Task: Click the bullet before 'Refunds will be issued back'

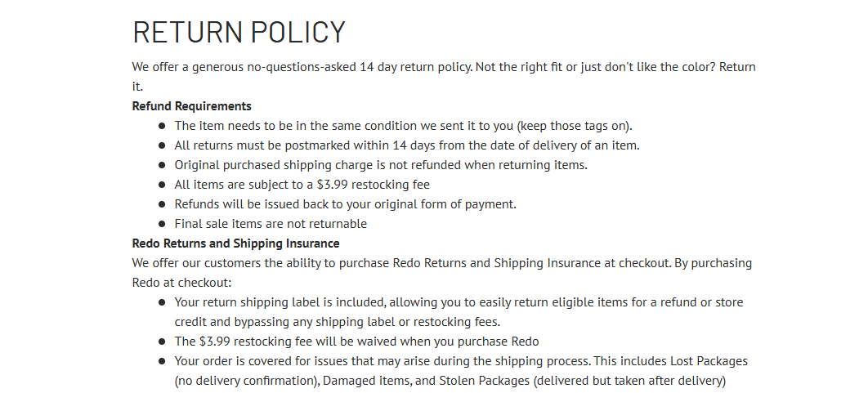Action: pyautogui.click(x=162, y=204)
